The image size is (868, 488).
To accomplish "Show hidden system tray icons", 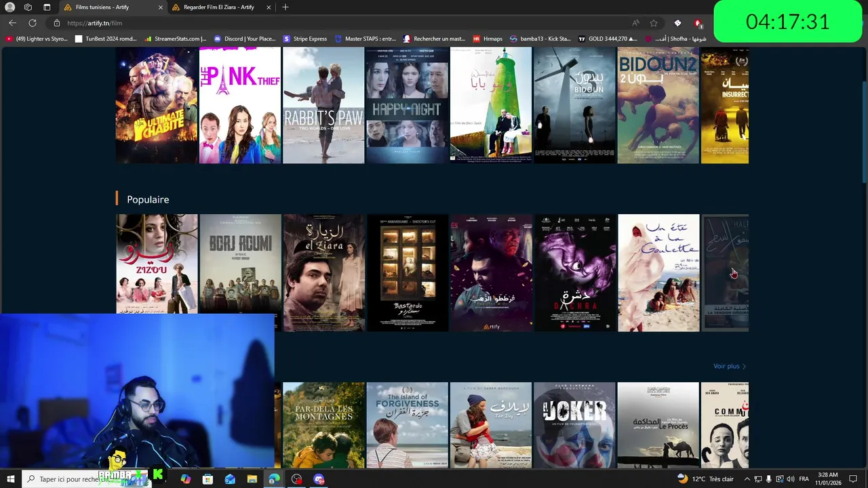I will pos(747,479).
